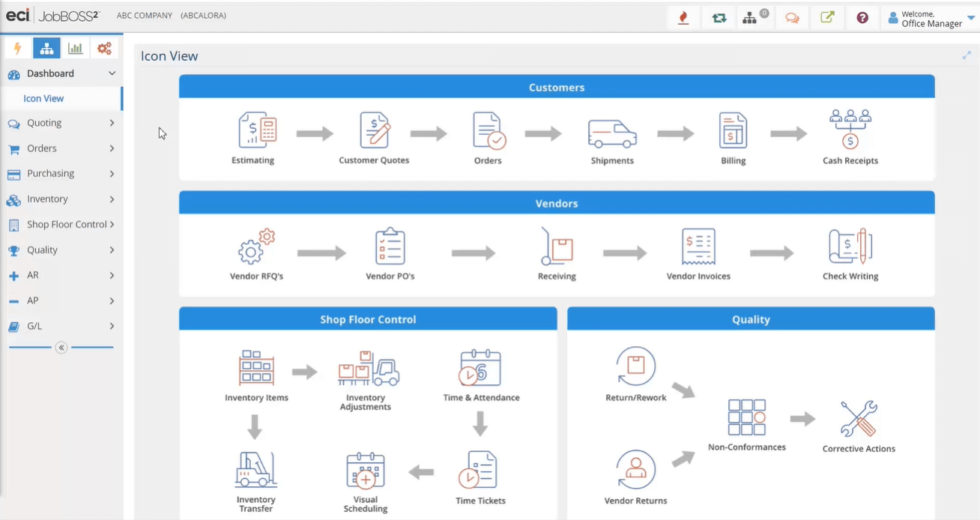Screen dimensions: 980x520
Task: Select the hierarchy sidebar tab
Action: point(46,49)
